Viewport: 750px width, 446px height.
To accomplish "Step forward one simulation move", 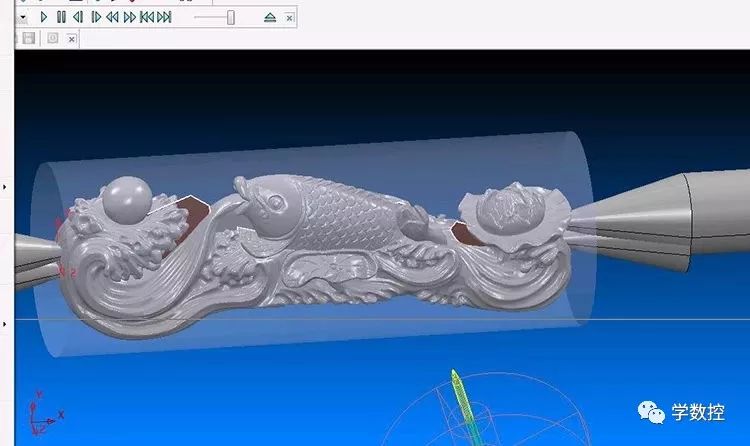I will coord(95,17).
